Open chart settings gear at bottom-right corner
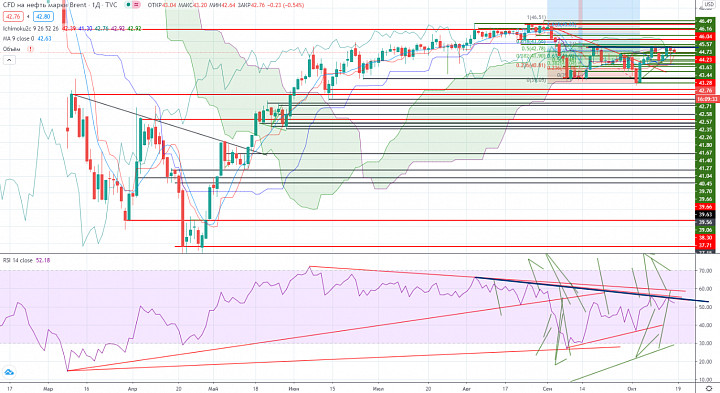The width and height of the screenshot is (720, 393). tap(709, 388)
